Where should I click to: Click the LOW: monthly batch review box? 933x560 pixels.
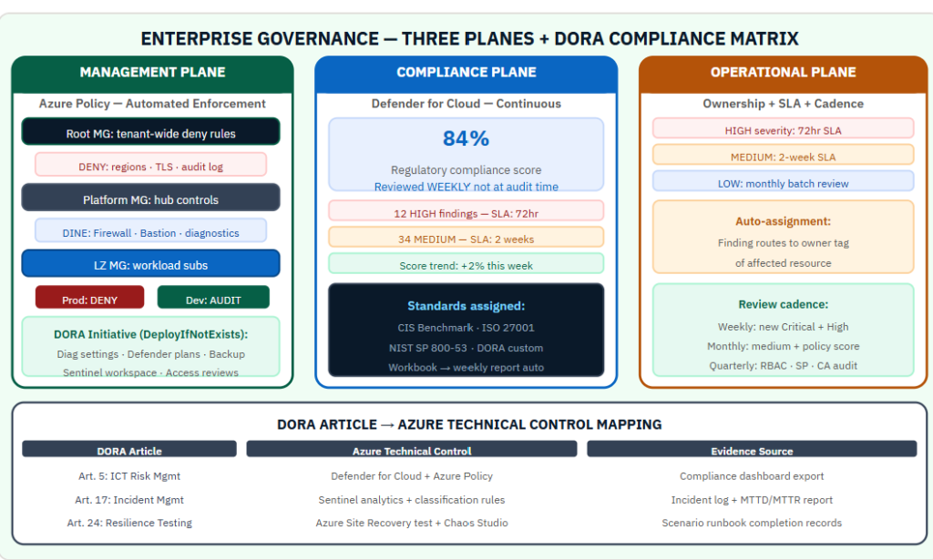tap(783, 183)
